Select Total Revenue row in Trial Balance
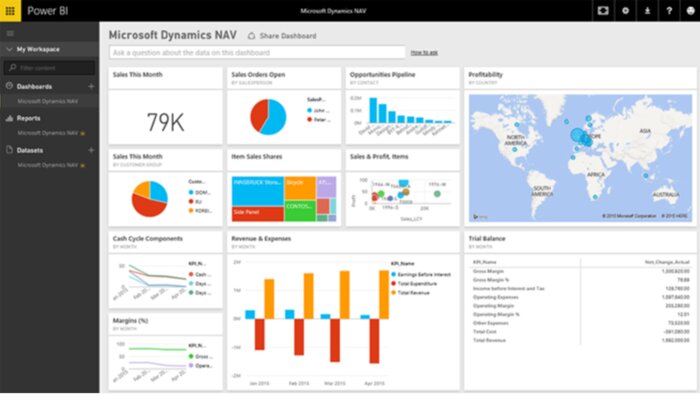 tap(581, 340)
